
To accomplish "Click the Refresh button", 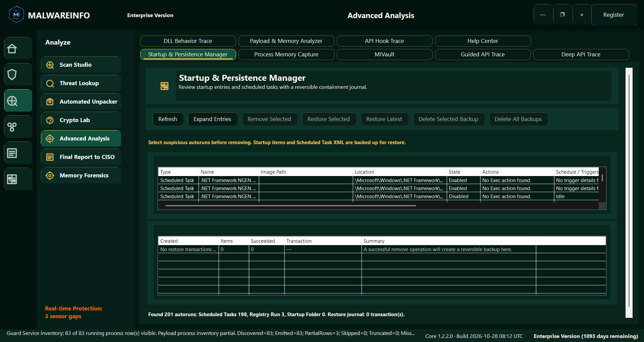I will pos(168,119).
